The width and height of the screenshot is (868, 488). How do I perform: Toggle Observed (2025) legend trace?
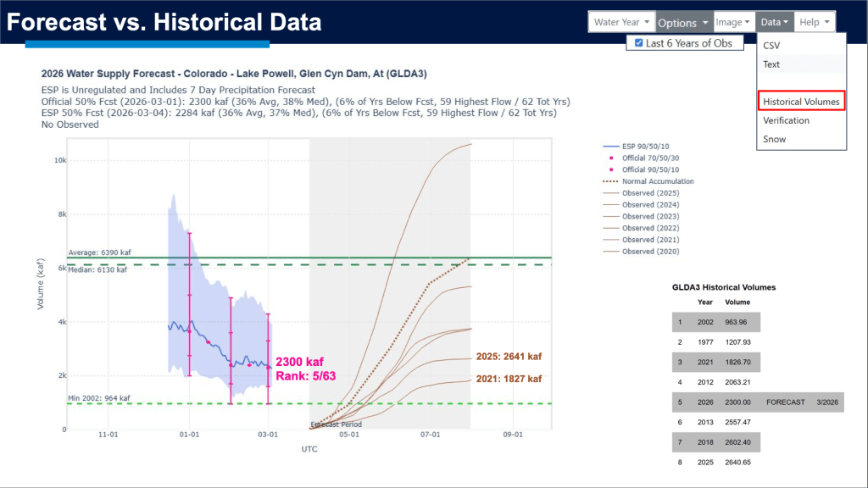pyautogui.click(x=650, y=193)
